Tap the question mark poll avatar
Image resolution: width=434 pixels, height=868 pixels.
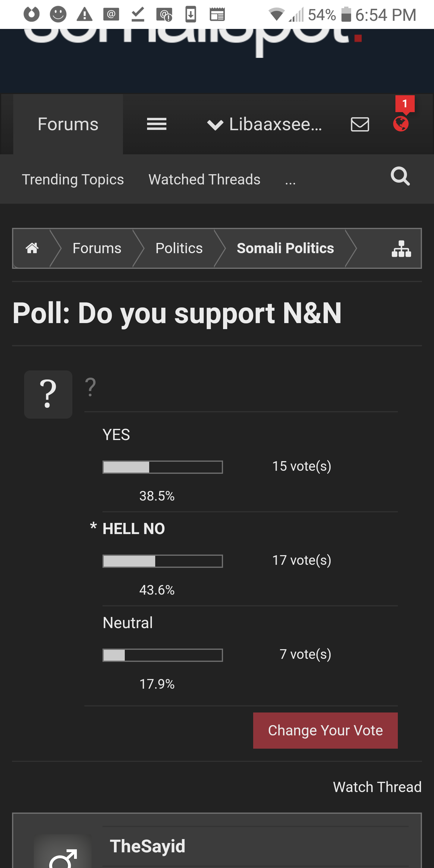[x=48, y=395]
